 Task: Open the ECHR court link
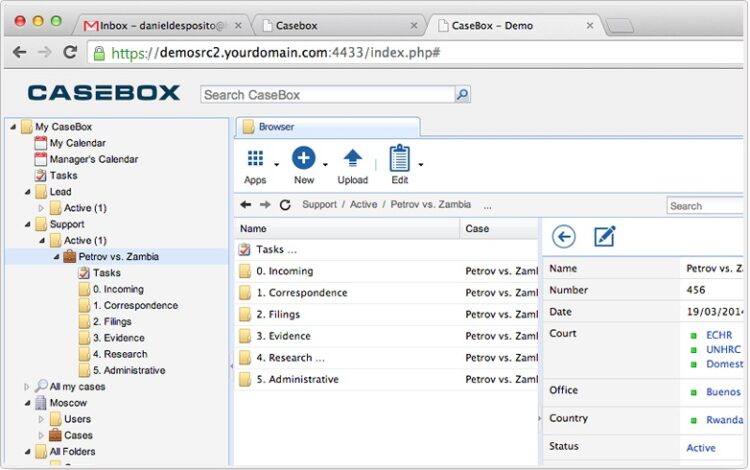click(719, 335)
